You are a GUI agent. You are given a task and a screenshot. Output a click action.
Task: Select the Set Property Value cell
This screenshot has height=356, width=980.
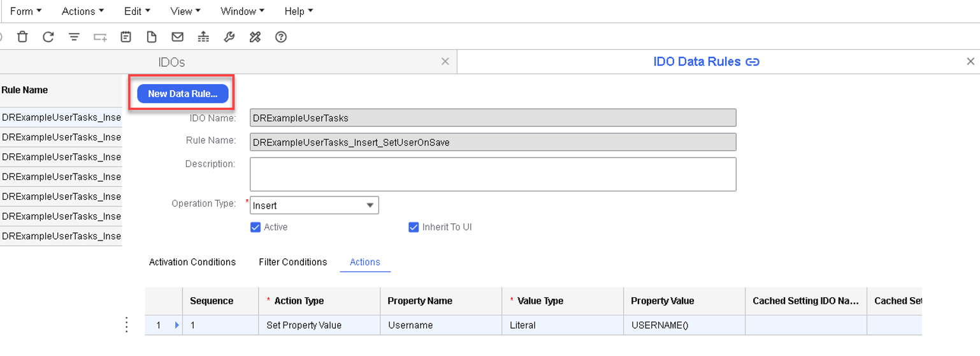pos(319,325)
